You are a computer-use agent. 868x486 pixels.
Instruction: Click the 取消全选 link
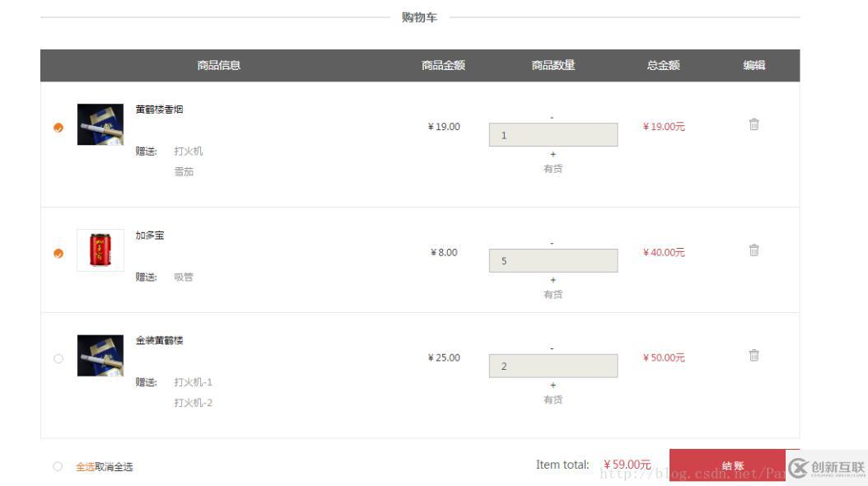pyautogui.click(x=114, y=467)
